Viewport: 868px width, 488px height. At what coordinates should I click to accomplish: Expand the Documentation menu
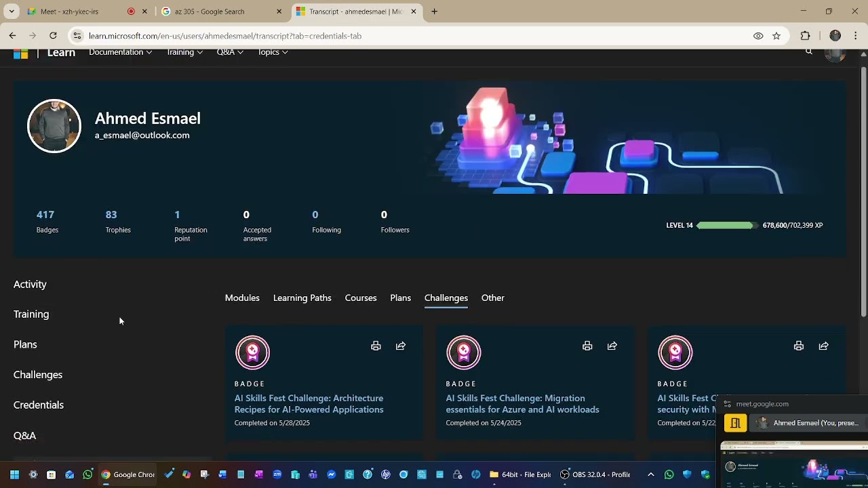coord(120,52)
